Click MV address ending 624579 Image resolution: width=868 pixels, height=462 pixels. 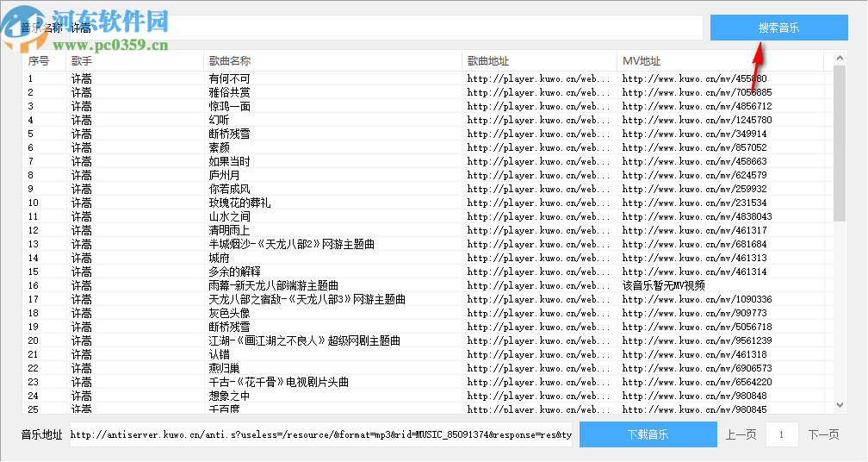pyautogui.click(x=695, y=176)
